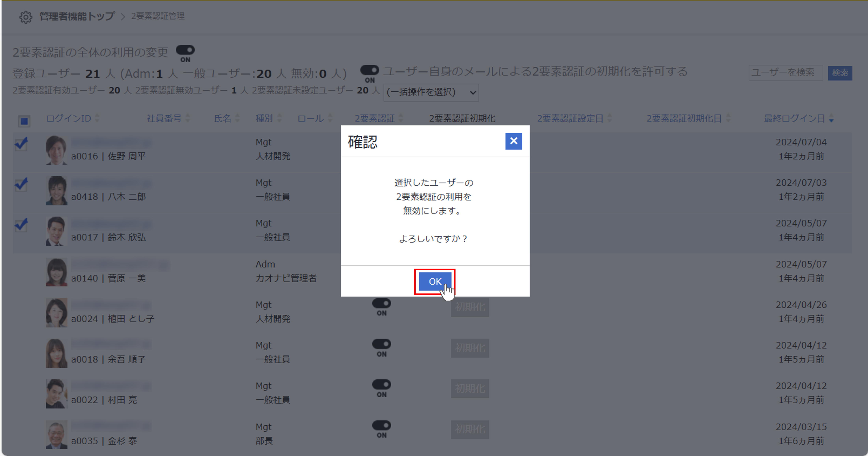Select the 2要素認証管理 breadcrumb item
The width and height of the screenshot is (868, 456).
pos(158,16)
